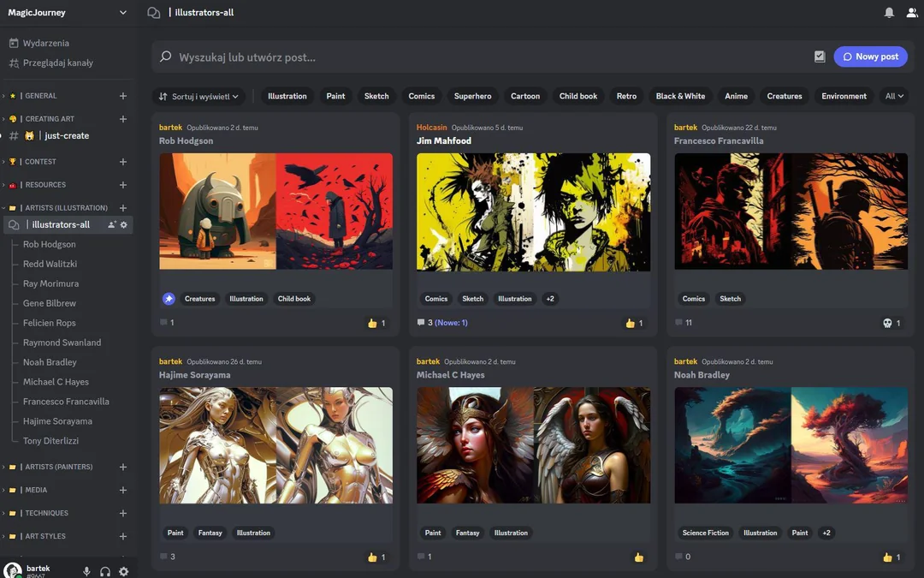Click Nowy post button
The image size is (924, 578).
coord(870,57)
